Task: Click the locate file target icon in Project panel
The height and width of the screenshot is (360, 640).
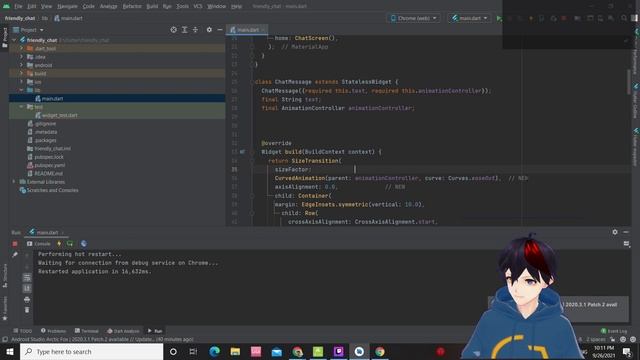Action: (173, 30)
